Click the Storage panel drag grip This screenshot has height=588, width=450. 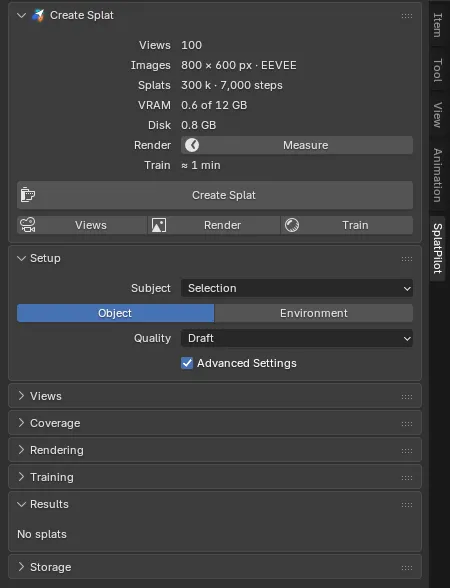[407, 568]
